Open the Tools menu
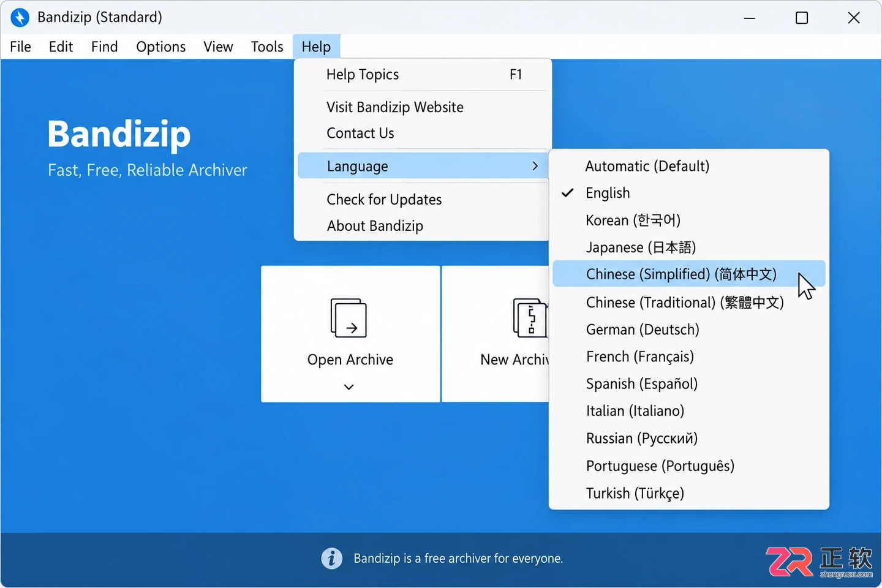 [267, 47]
